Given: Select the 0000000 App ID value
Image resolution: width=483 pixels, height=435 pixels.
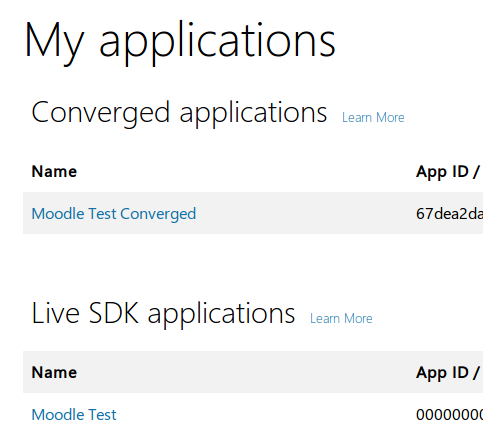Looking at the screenshot, I should click(449, 415).
